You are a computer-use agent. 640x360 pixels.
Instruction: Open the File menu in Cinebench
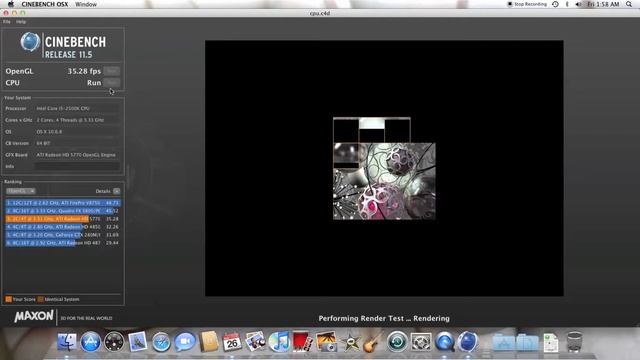(x=7, y=21)
